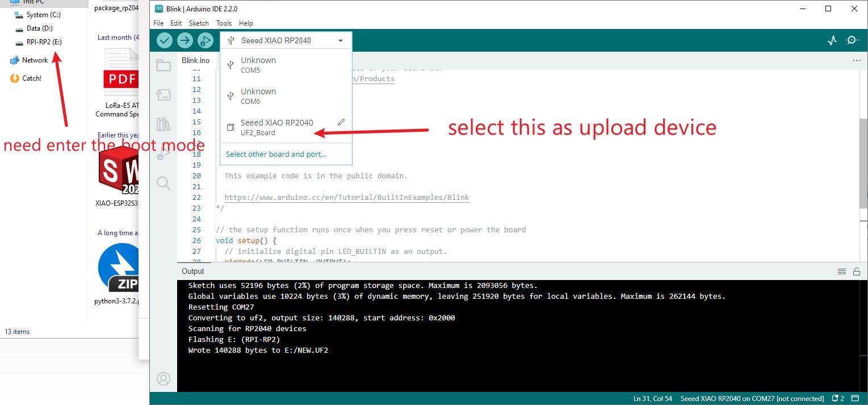The image size is (868, 405).
Task: Click the Output panel label
Action: [x=193, y=271]
